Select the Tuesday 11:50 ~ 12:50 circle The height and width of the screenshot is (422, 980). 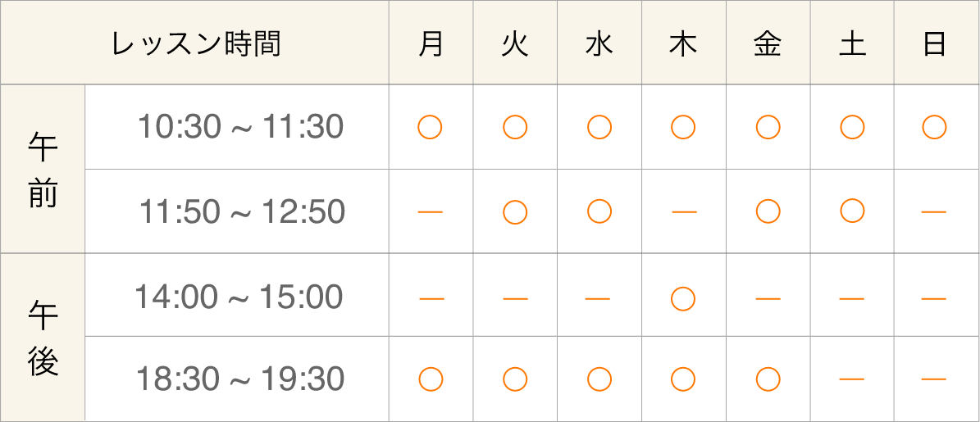point(515,211)
